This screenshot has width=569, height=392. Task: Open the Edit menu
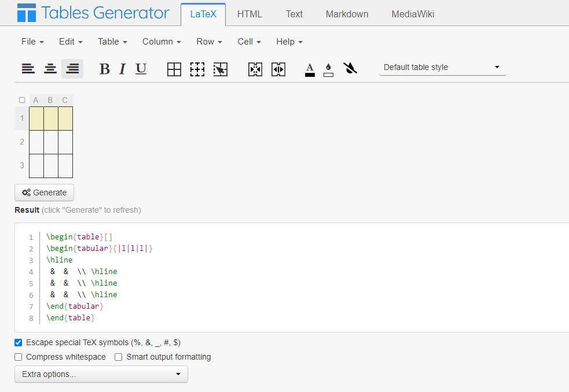click(x=71, y=42)
